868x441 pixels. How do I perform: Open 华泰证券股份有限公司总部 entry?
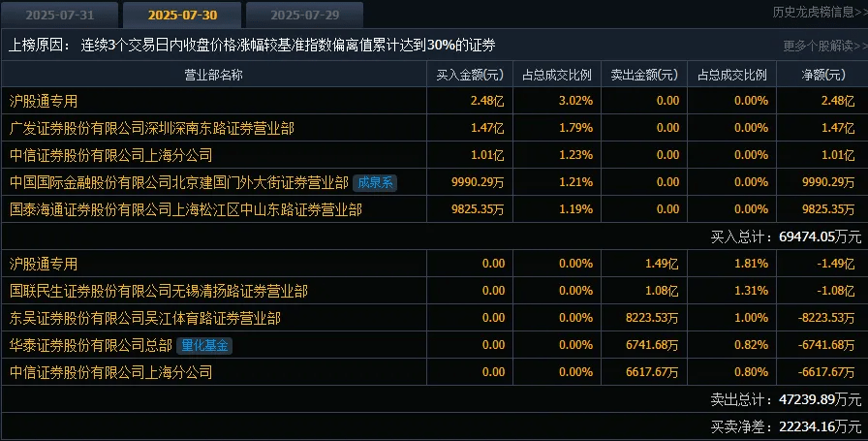click(x=91, y=345)
